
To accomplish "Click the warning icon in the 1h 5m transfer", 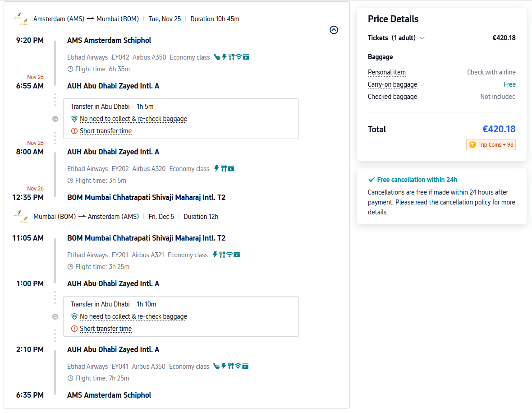I will 74,131.
